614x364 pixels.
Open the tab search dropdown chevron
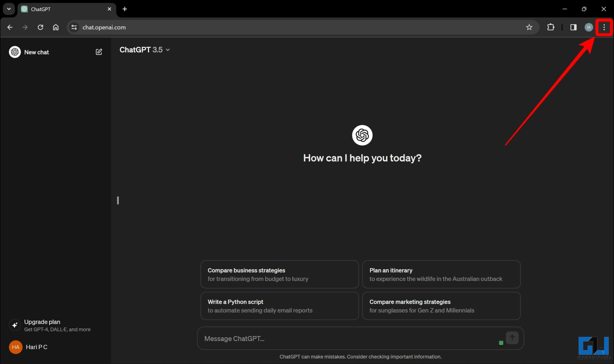[x=9, y=9]
